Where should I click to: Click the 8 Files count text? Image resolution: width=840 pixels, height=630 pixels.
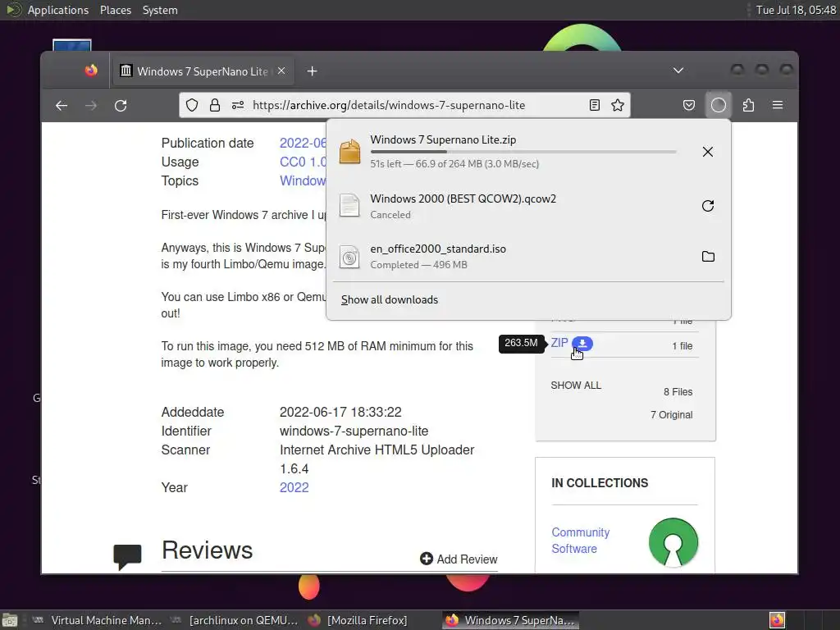click(x=678, y=391)
